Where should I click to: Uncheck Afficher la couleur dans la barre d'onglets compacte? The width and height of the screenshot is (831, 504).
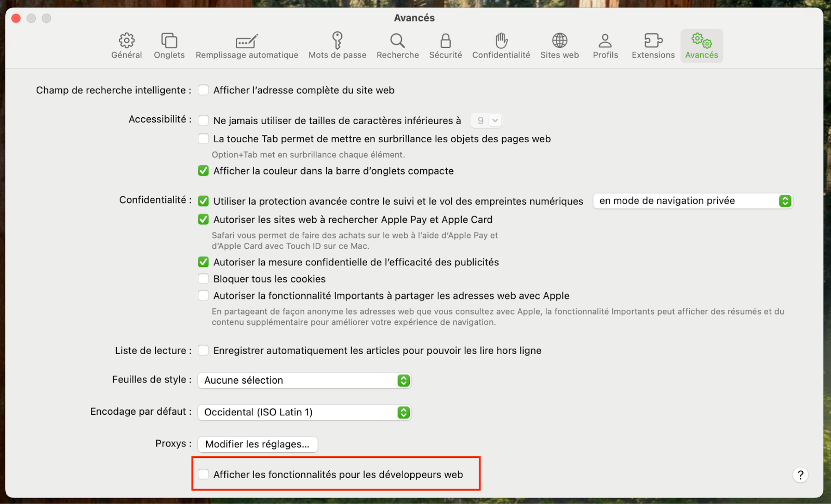pyautogui.click(x=203, y=170)
